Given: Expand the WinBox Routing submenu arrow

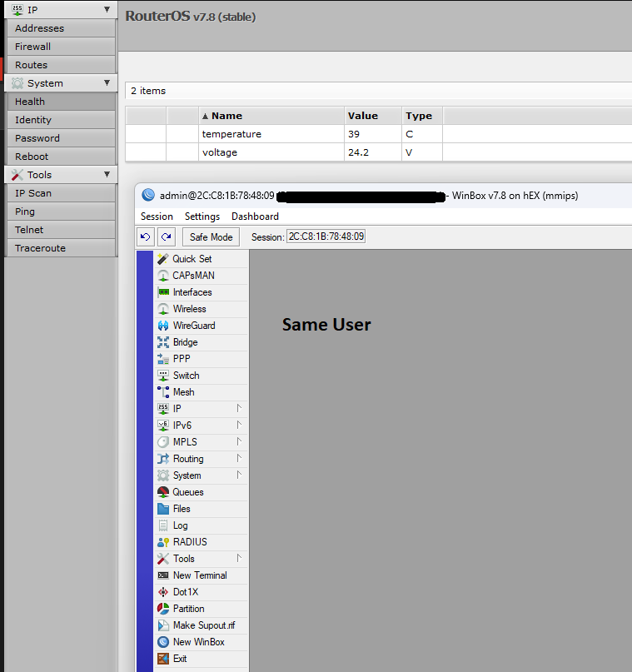Looking at the screenshot, I should 239,459.
